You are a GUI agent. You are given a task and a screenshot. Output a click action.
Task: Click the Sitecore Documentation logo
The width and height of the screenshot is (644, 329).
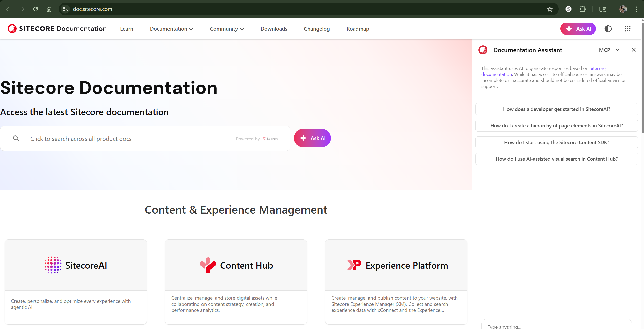(x=57, y=29)
